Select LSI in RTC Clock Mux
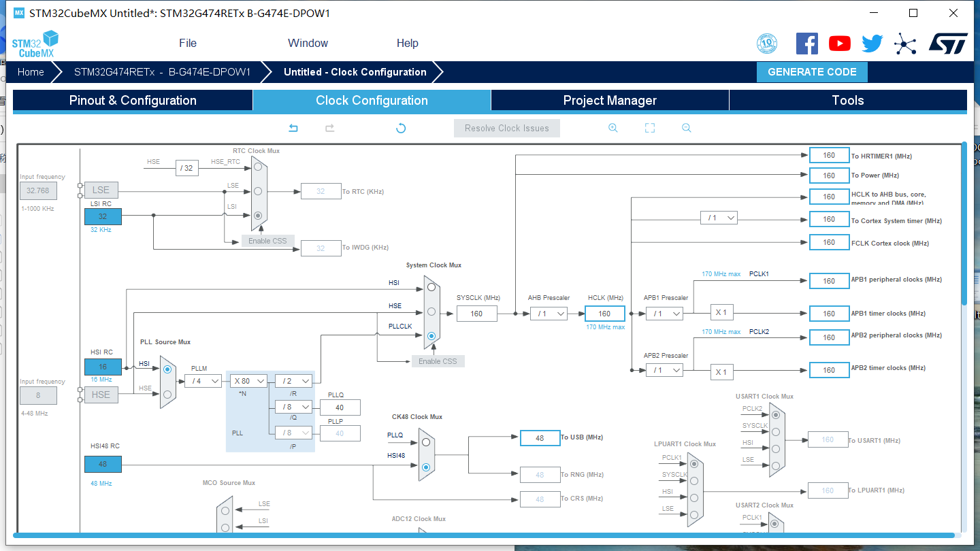This screenshot has height=551, width=980. (258, 216)
